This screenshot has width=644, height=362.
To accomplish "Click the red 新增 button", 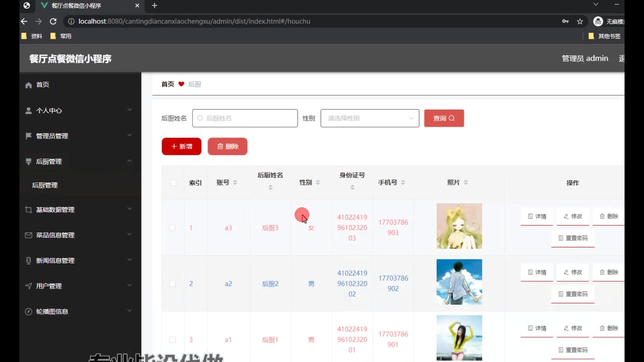I will 181,146.
